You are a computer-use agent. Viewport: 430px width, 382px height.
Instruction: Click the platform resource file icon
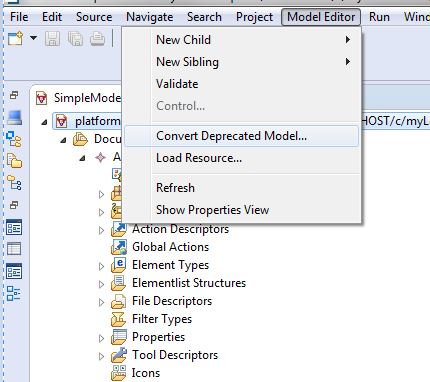(x=61, y=121)
